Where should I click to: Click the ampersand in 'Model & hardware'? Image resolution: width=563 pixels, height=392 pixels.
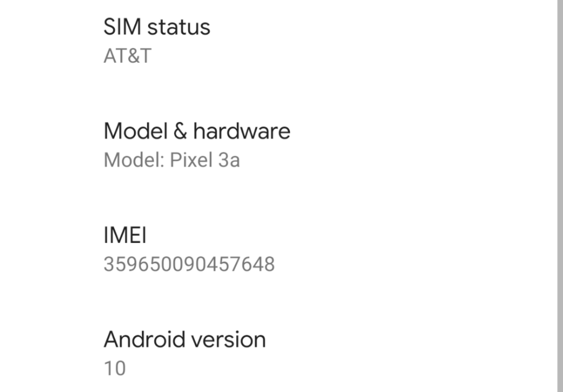point(180,131)
